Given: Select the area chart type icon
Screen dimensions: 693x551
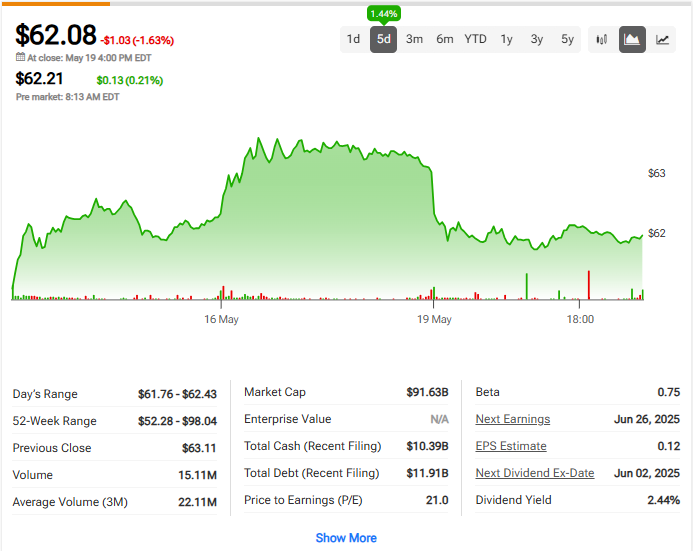Looking at the screenshot, I should point(632,40).
